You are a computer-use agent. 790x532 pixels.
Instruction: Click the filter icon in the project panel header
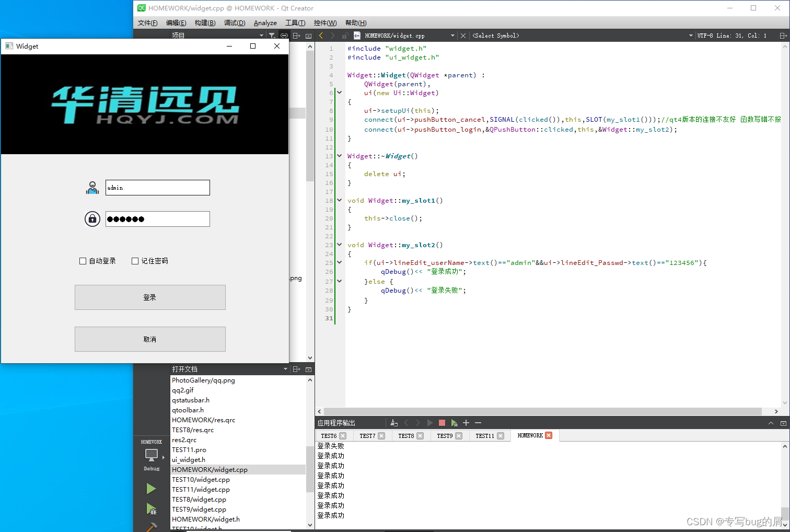[x=272, y=36]
